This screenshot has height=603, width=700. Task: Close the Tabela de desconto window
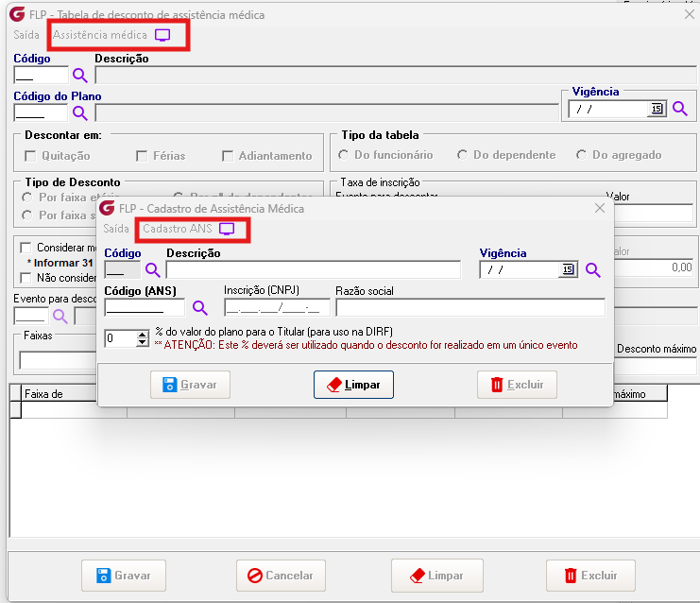click(x=690, y=14)
